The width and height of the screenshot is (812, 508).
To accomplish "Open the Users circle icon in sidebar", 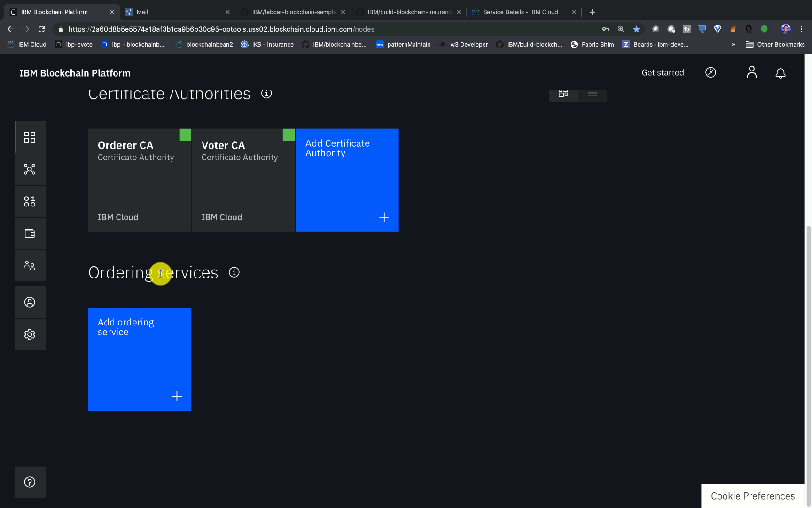I will click(30, 302).
